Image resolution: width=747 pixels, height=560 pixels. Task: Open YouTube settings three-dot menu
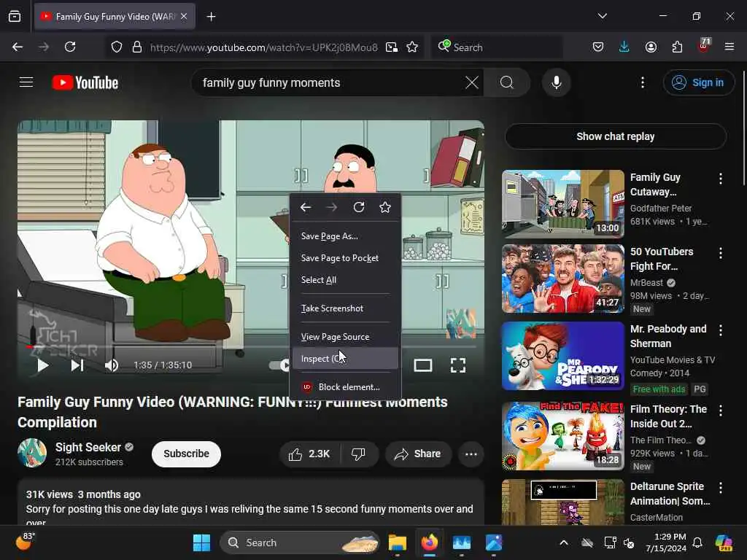click(643, 82)
